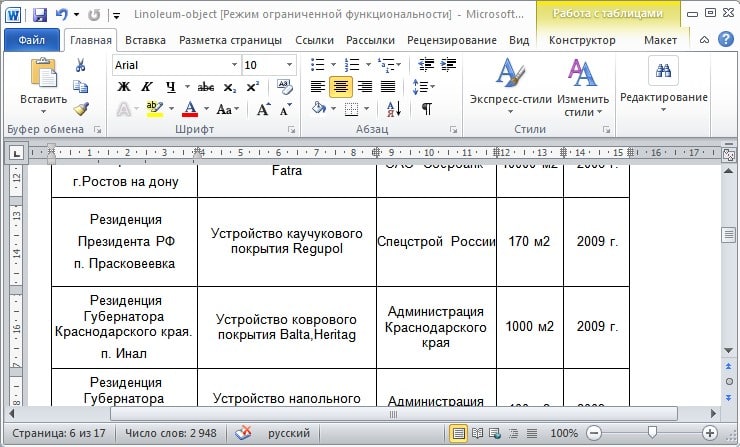This screenshot has height=447, width=740.
Task: Zoom out with minus button
Action: coord(594,433)
